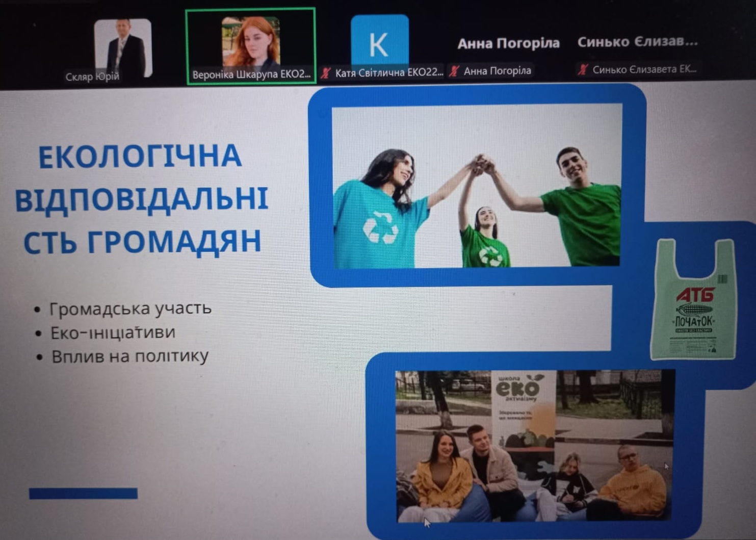Click the Вероніка Шкарупа ЕКО2 name label
The height and width of the screenshot is (540, 756).
point(251,74)
